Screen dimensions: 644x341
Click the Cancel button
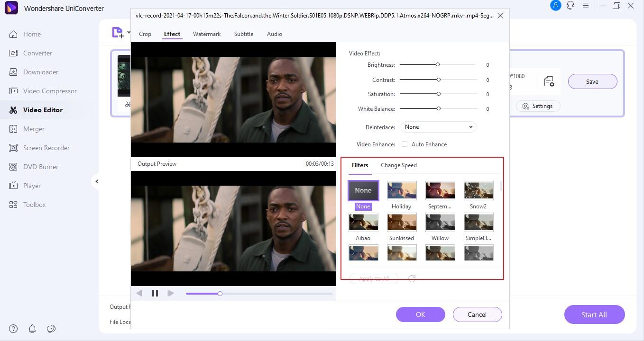[x=477, y=314]
